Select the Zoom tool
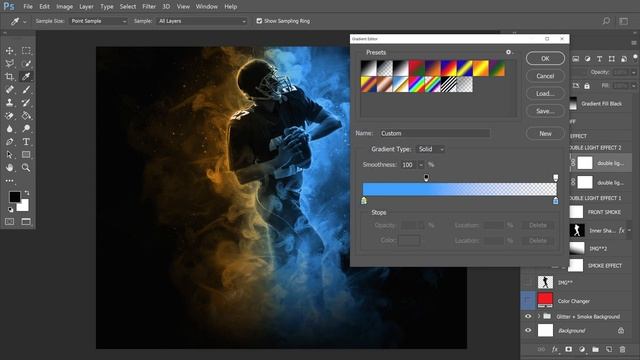 pos(26,167)
